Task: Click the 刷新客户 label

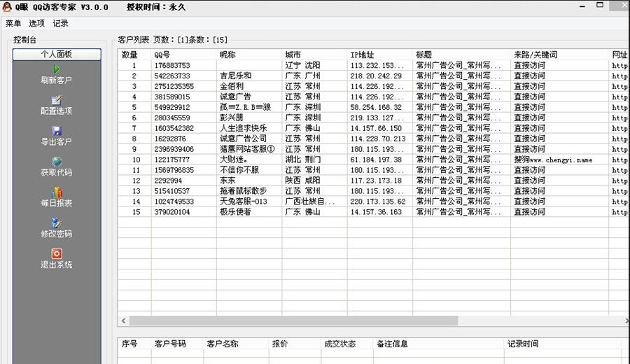Action: tap(56, 80)
